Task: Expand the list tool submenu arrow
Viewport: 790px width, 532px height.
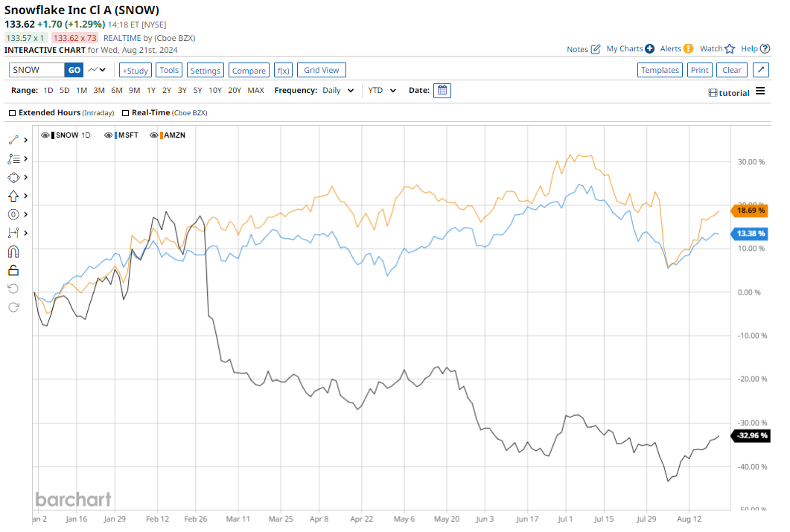Action: point(26,159)
